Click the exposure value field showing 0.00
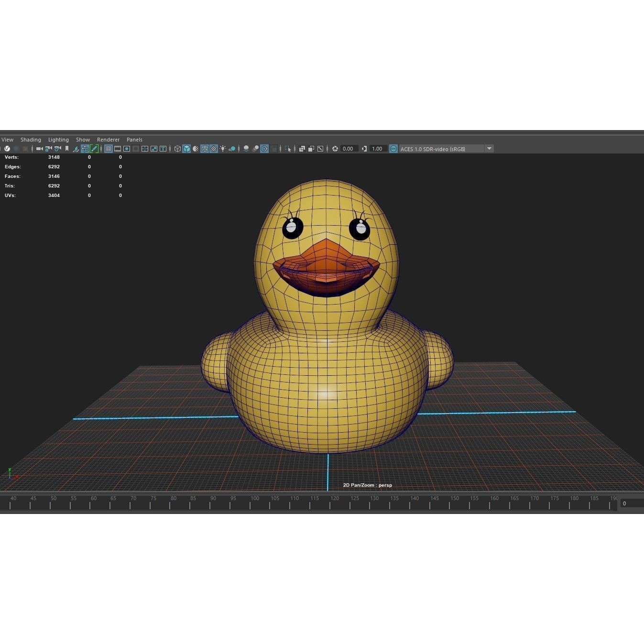Viewport: 644px width, 644px height. [348, 149]
